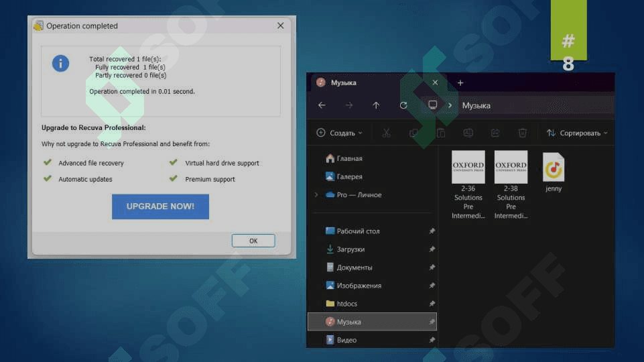Select Загрузки in the sidebar
This screenshot has height=362, width=644.
click(350, 249)
